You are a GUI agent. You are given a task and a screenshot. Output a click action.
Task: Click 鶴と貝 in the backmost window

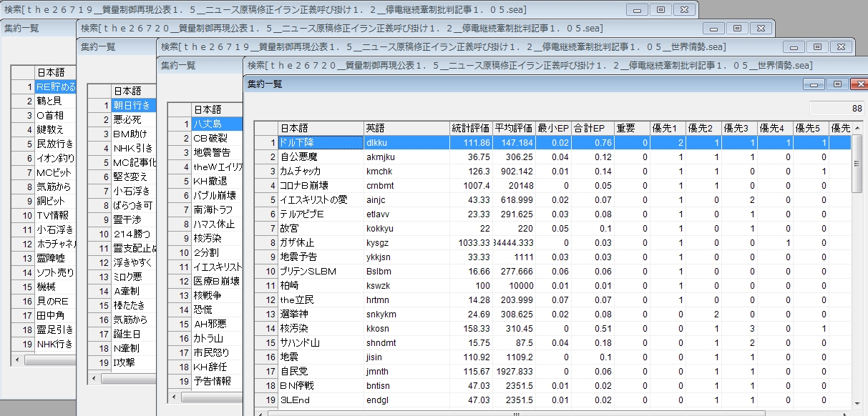click(x=55, y=101)
